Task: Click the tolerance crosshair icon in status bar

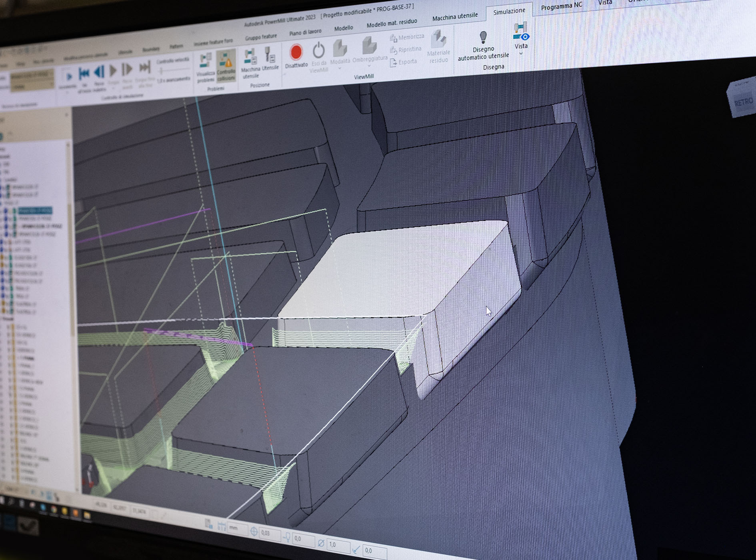Action: (254, 532)
